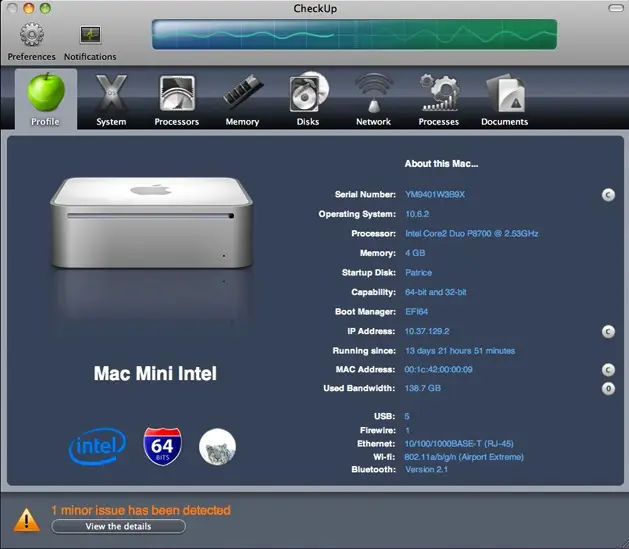The height and width of the screenshot is (549, 629).
Task: Click copy button beside MAC Address
Action: click(x=608, y=370)
